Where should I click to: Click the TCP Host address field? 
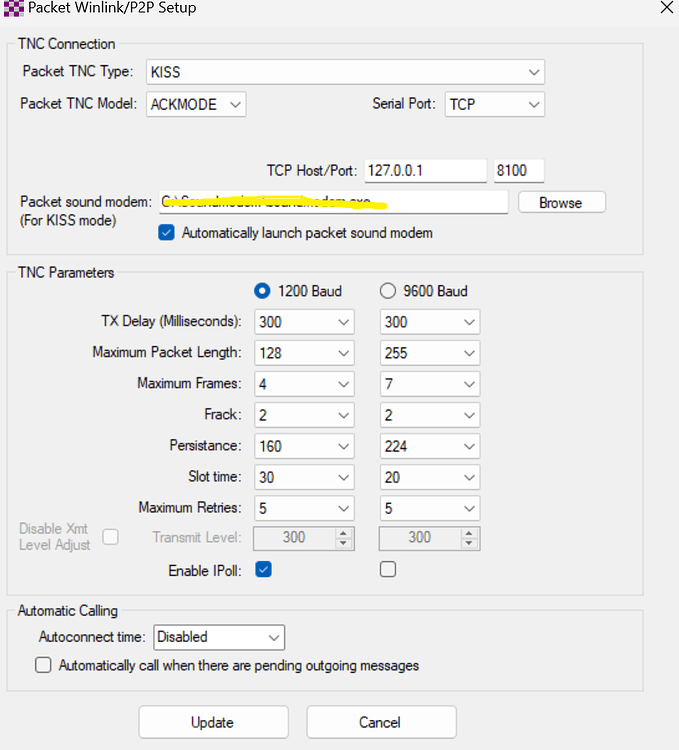(424, 170)
